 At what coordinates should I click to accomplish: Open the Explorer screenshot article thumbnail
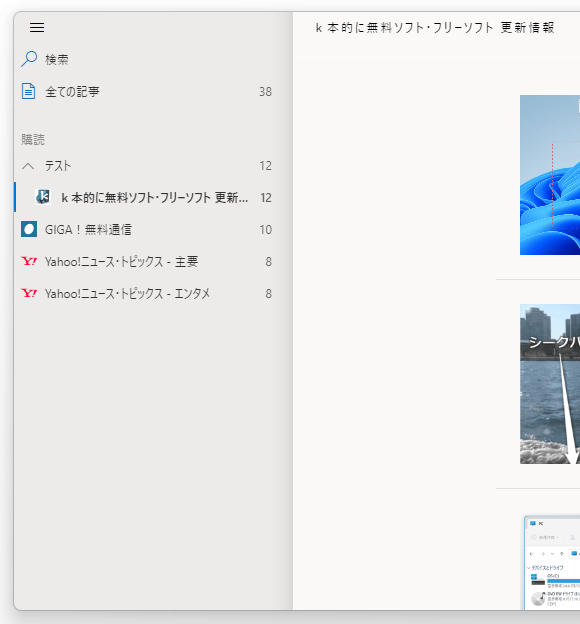point(552,563)
